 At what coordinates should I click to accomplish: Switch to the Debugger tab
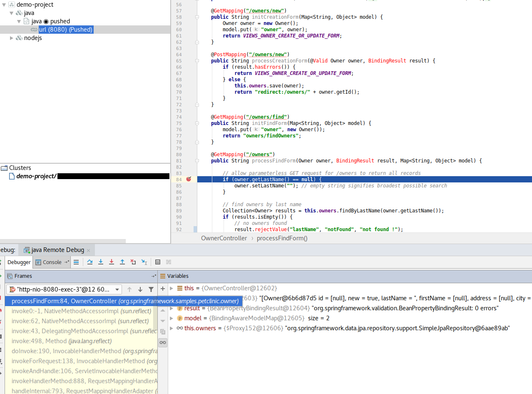tap(19, 262)
